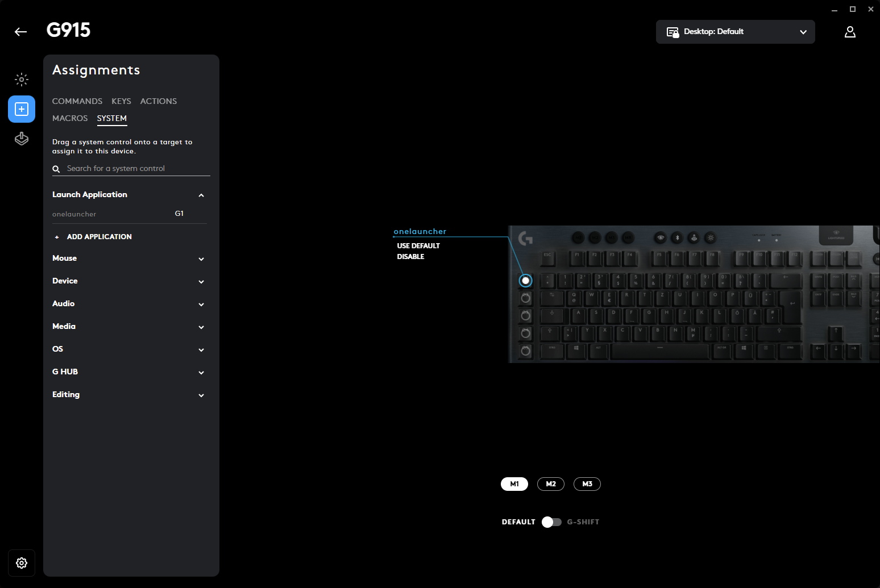Select the highlighted G1 key marker
The image size is (880, 588).
coord(526,281)
